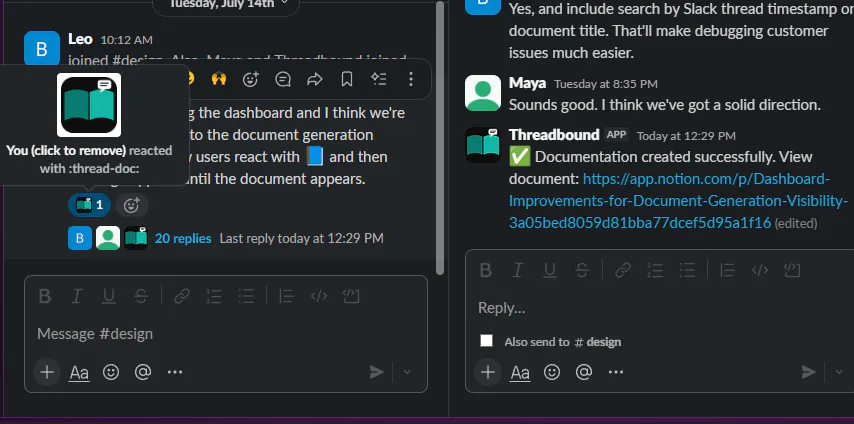The width and height of the screenshot is (854, 424).
Task: Toggle Underline in the thread reply composer
Action: (550, 270)
